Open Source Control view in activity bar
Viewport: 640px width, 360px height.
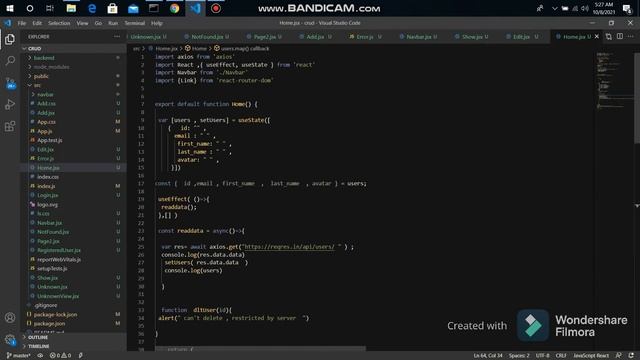pos(10,83)
